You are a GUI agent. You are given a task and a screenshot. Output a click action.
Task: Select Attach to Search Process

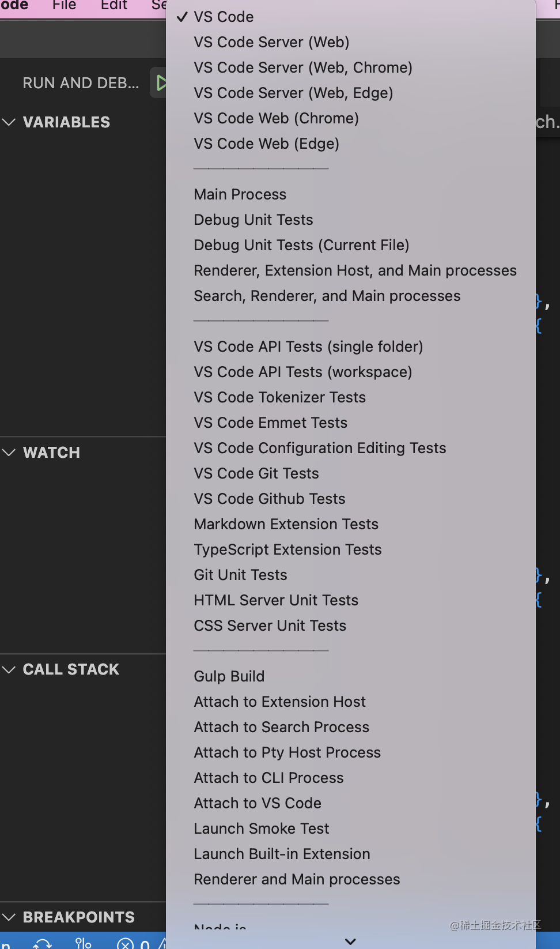350,727
